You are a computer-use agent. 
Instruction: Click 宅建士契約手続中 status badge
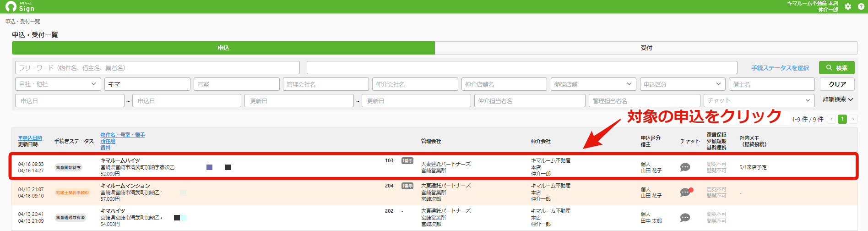72,192
